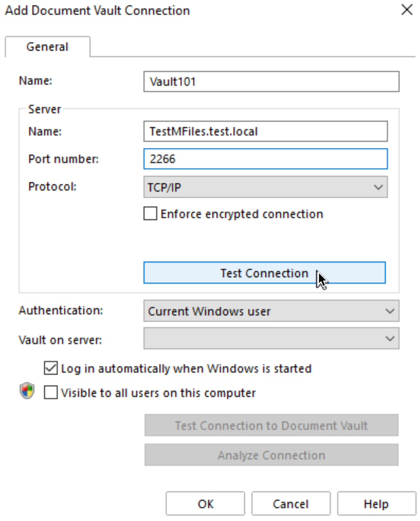The width and height of the screenshot is (420, 521).
Task: Confirm the dialog with OK
Action: 206,504
